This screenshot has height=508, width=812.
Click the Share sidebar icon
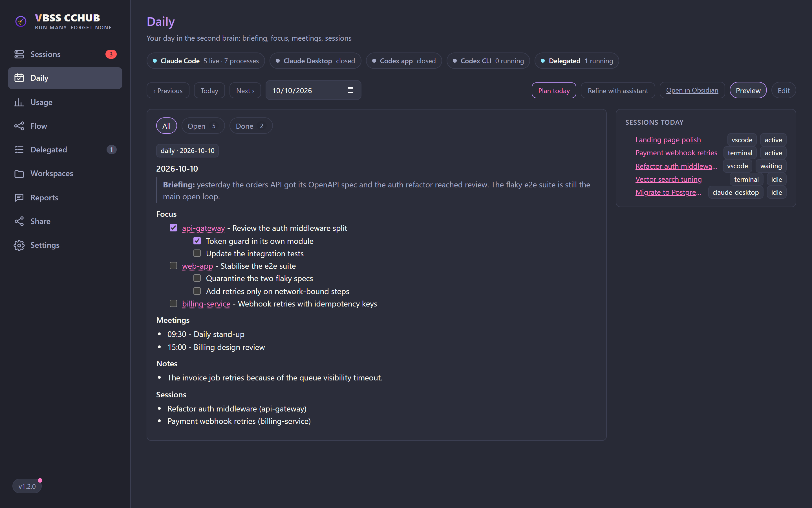19,221
